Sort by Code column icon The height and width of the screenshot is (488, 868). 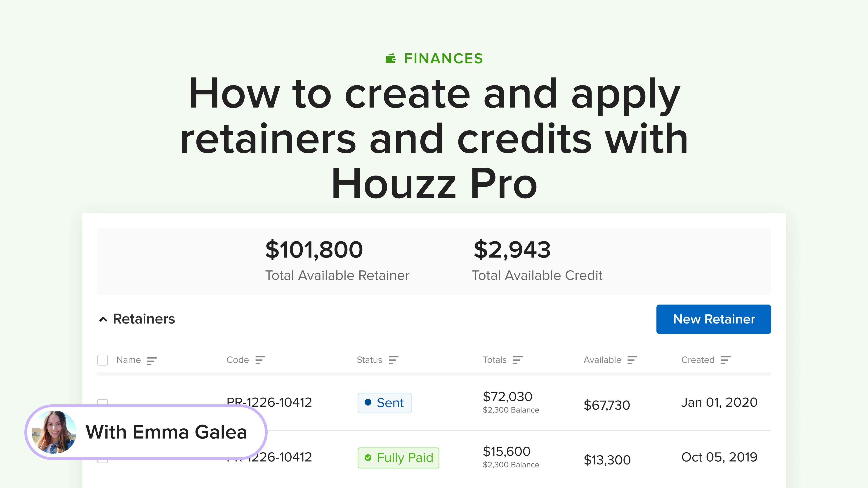pyautogui.click(x=260, y=360)
